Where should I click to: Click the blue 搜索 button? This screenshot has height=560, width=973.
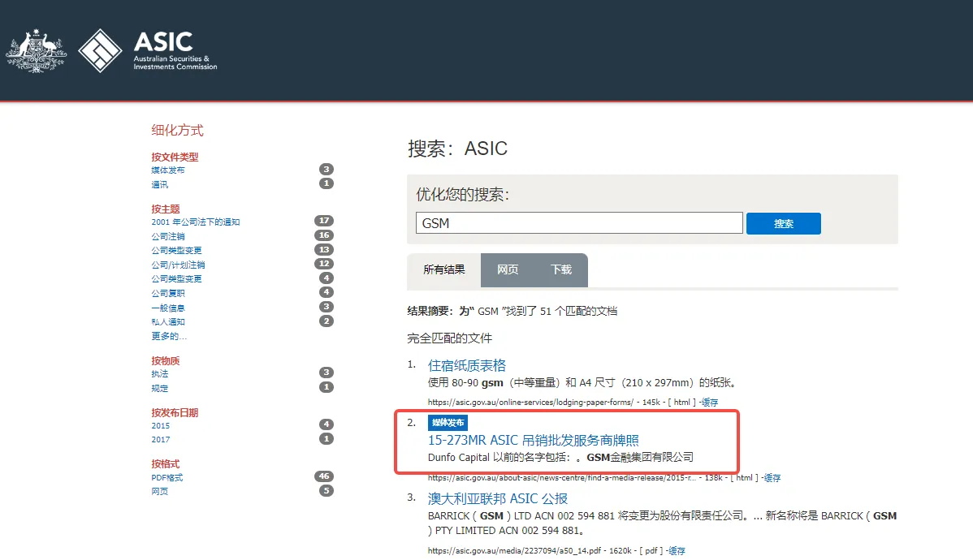click(783, 223)
